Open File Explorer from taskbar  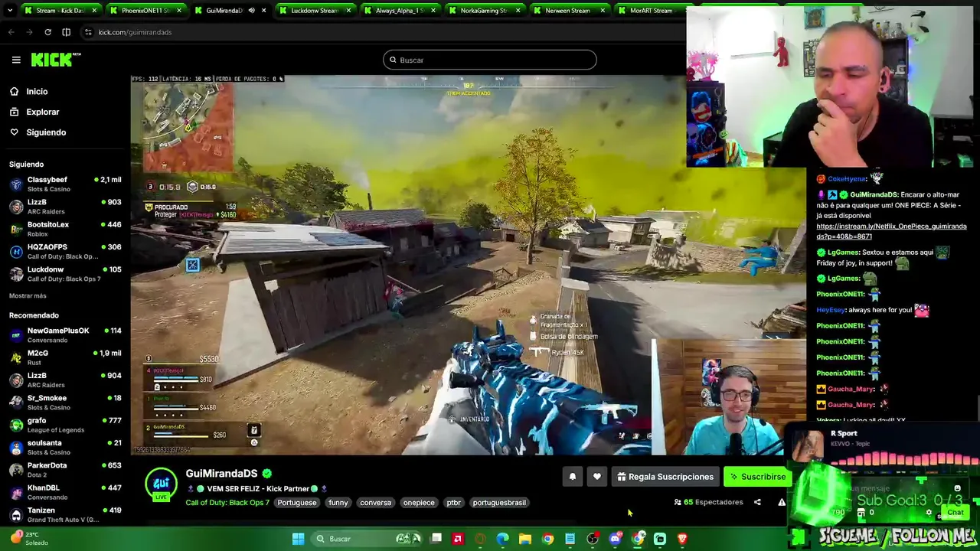pos(525,539)
